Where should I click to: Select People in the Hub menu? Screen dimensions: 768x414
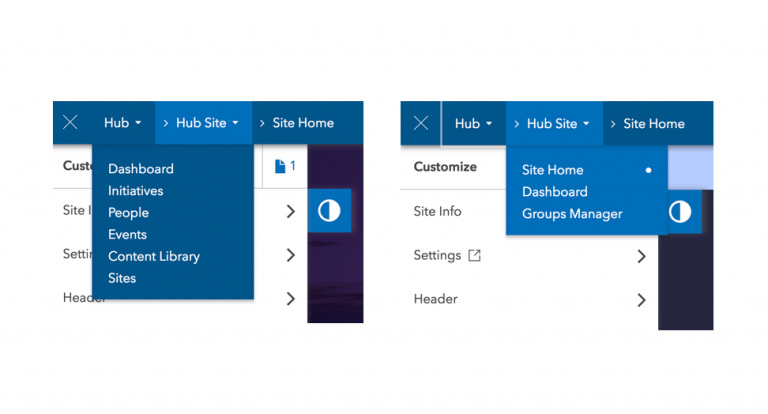(129, 213)
